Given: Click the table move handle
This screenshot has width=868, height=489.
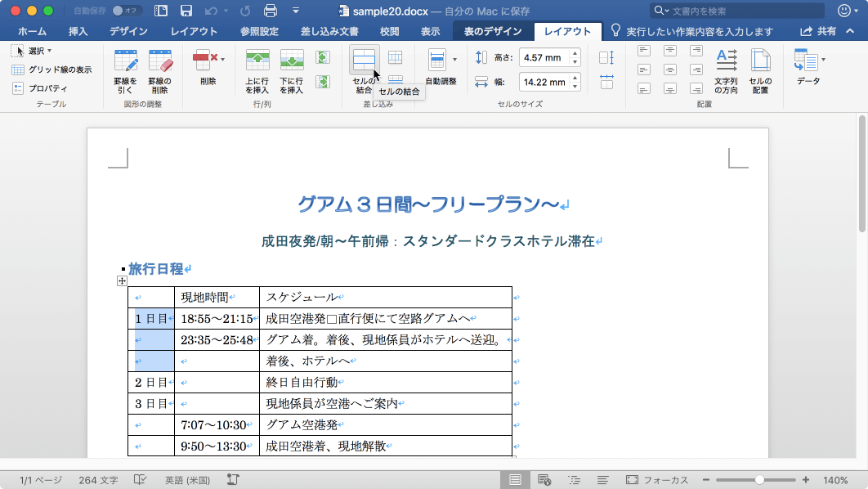Looking at the screenshot, I should click(x=123, y=281).
